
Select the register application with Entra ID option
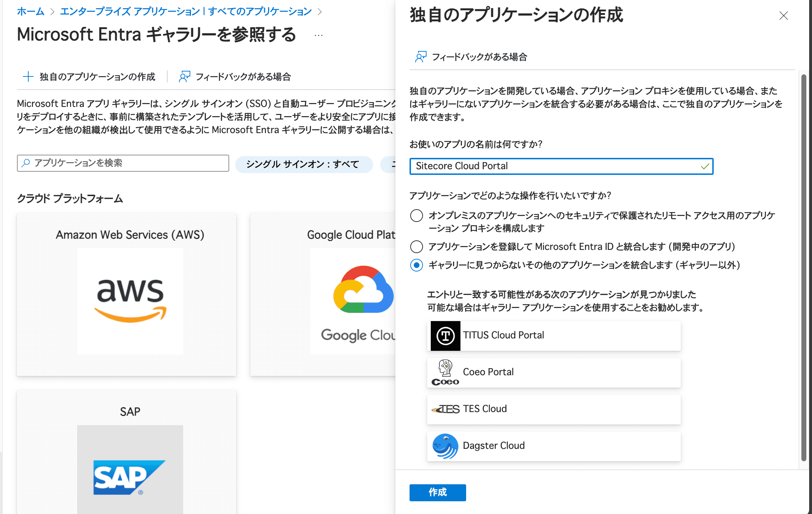tap(416, 246)
